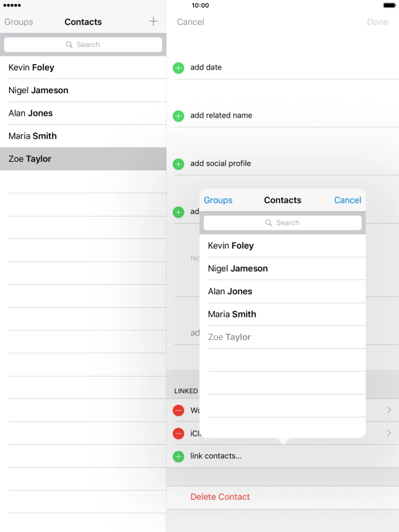Expand the first linked contact chevron
Screen dimensions: 399x532
(389, 411)
